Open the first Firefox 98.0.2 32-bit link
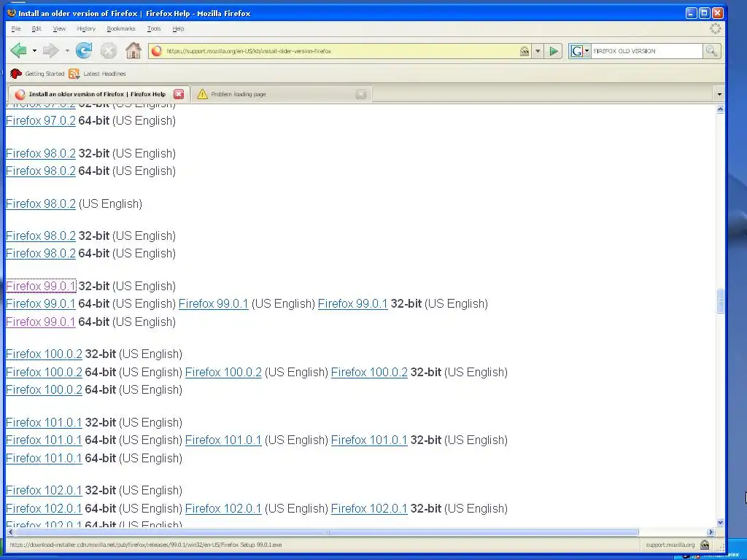The width and height of the screenshot is (747, 560). pyautogui.click(x=41, y=153)
